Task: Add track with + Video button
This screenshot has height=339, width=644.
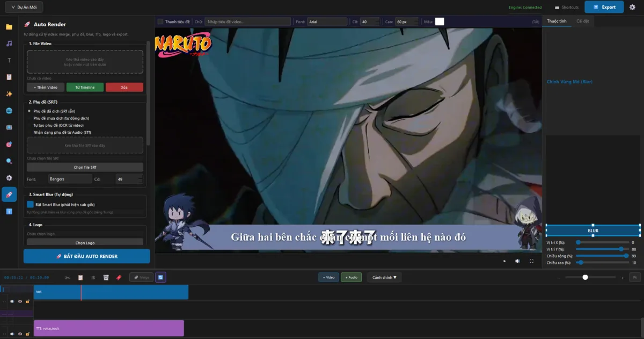Action: [328, 277]
